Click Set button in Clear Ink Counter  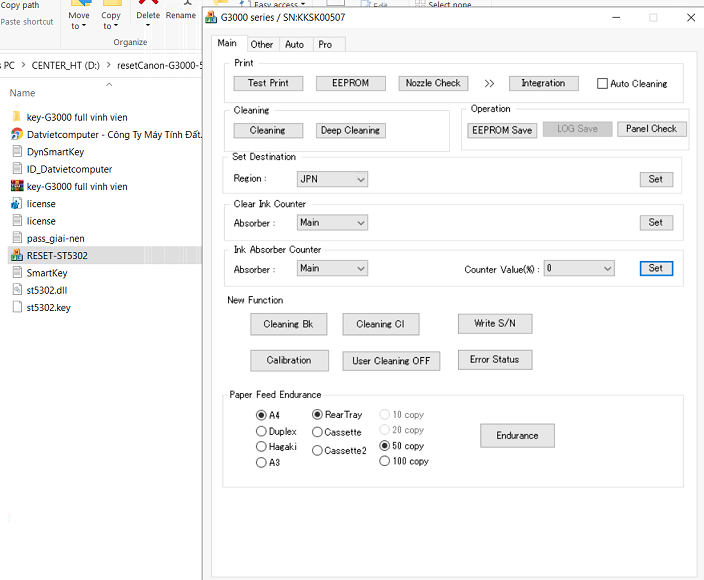point(656,223)
